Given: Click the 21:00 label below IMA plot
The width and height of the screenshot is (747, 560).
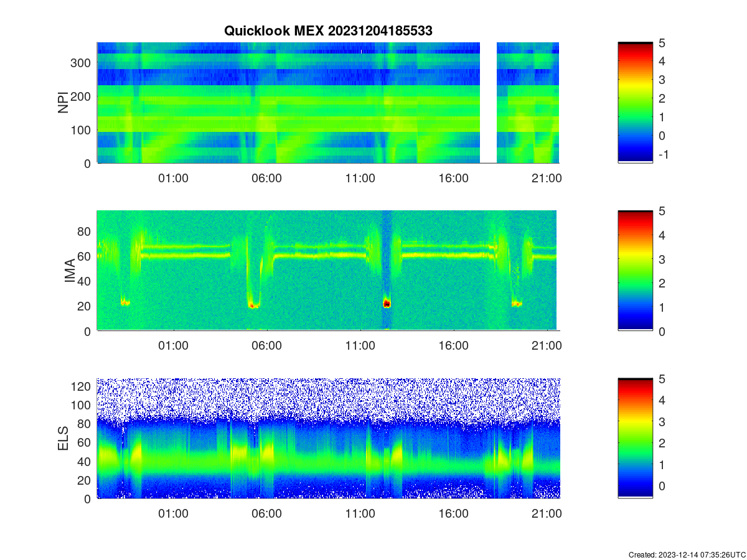Looking at the screenshot, I should click(547, 346).
